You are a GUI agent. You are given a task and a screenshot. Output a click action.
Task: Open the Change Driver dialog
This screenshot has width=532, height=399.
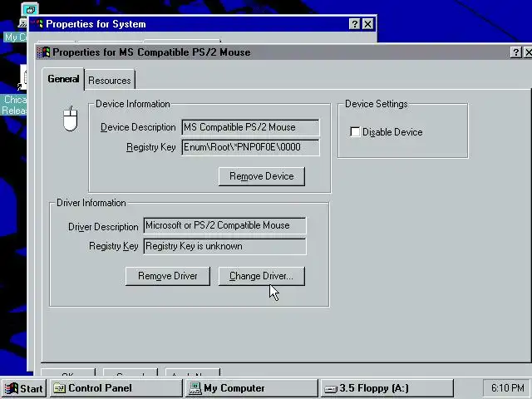[262, 276]
